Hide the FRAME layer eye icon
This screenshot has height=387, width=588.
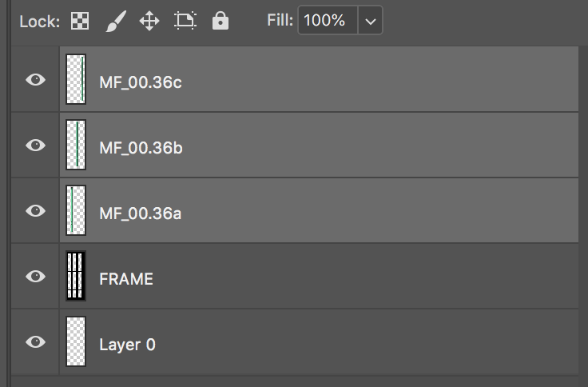36,277
